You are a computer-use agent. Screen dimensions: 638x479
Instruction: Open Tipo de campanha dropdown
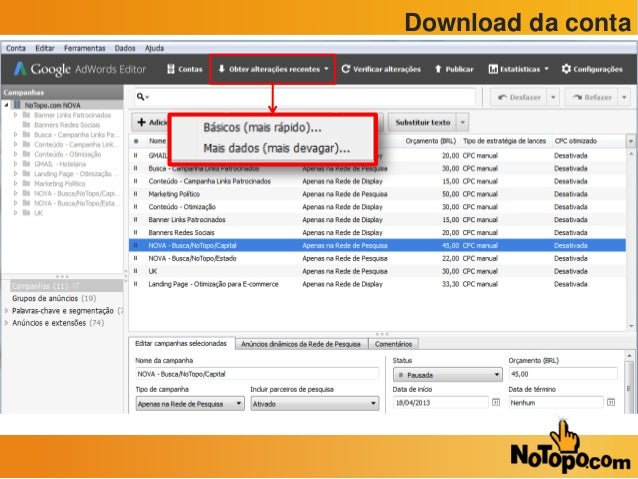[x=190, y=404]
